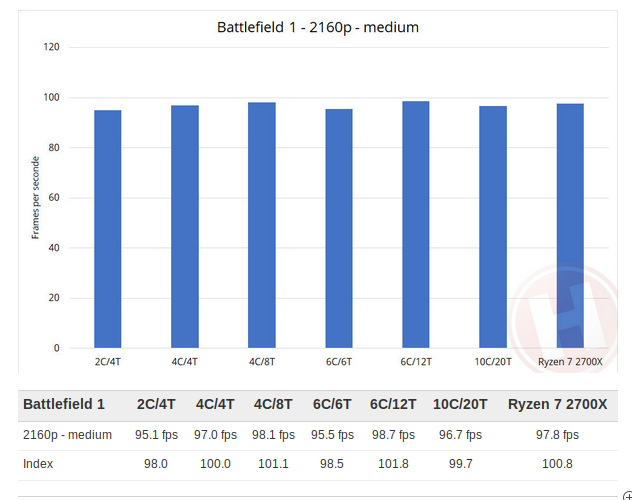Click the '4C/4T' axis label under chart
This screenshot has height=500, width=632.
click(x=185, y=362)
